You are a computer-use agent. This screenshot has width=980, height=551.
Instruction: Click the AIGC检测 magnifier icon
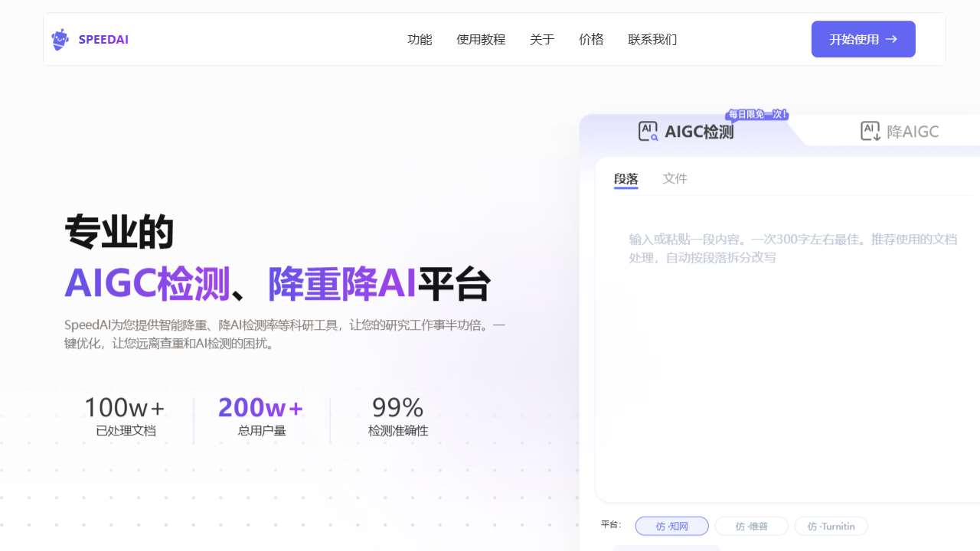tap(648, 131)
